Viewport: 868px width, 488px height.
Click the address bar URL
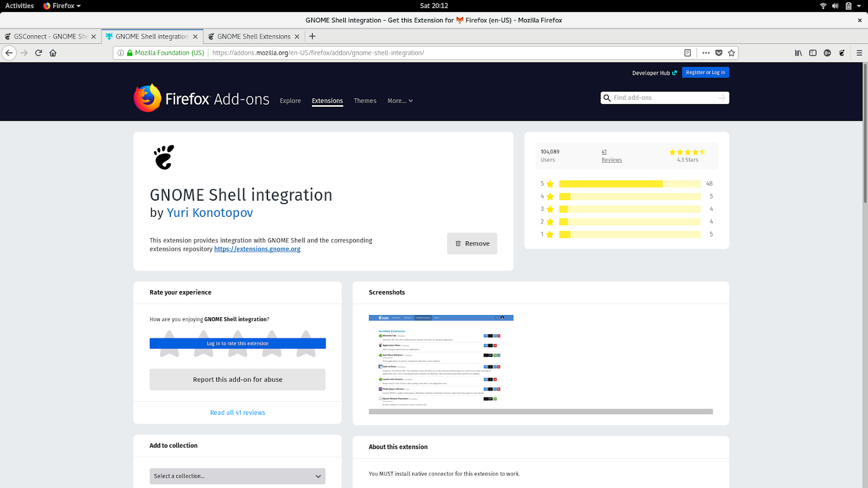point(318,53)
